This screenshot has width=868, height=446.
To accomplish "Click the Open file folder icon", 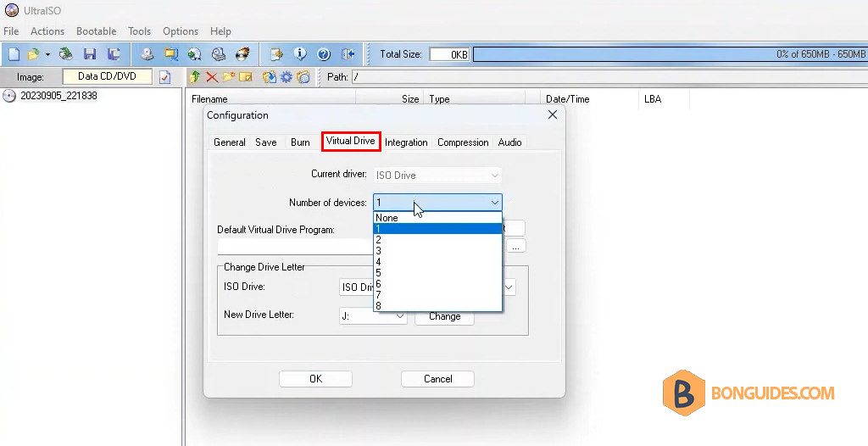I will [34, 54].
